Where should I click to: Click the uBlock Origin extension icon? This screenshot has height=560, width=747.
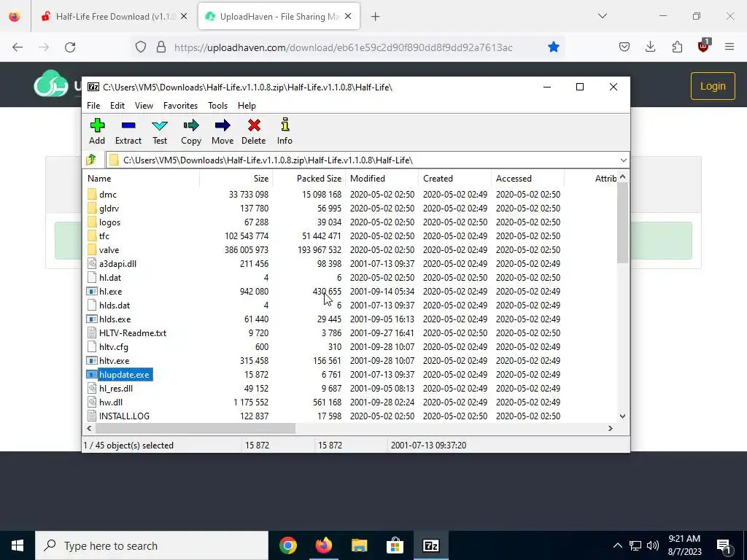(x=704, y=46)
